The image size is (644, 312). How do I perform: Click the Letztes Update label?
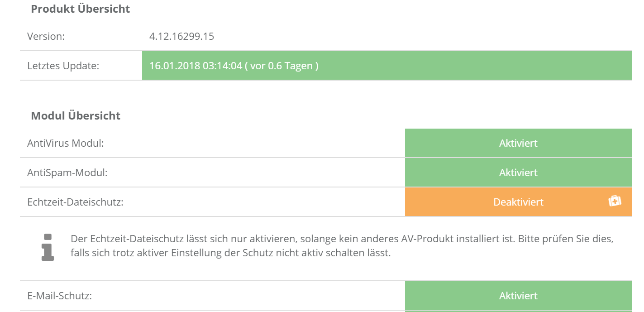click(x=63, y=66)
